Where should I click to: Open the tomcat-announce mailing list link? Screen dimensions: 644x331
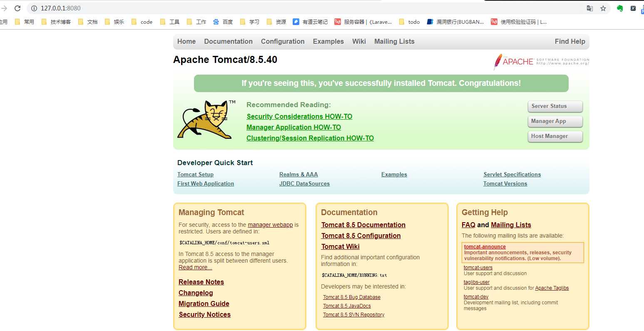tap(485, 247)
